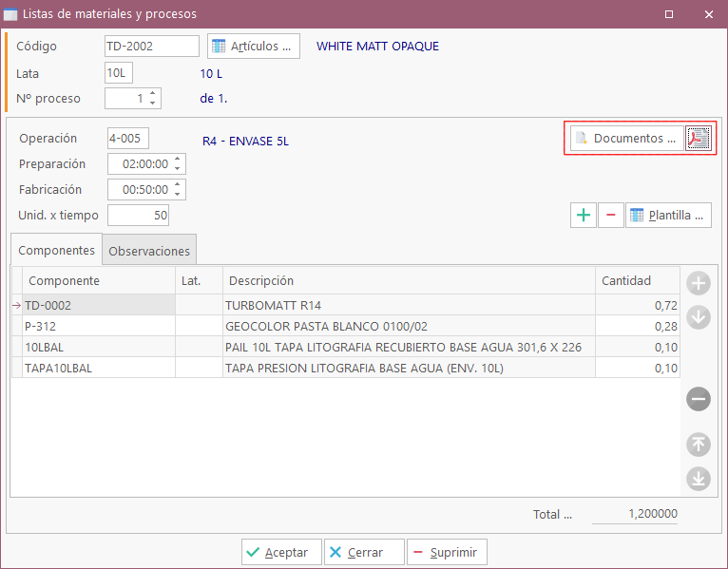The width and height of the screenshot is (728, 569).
Task: Remove the component with the round minus icon
Action: 699,399
